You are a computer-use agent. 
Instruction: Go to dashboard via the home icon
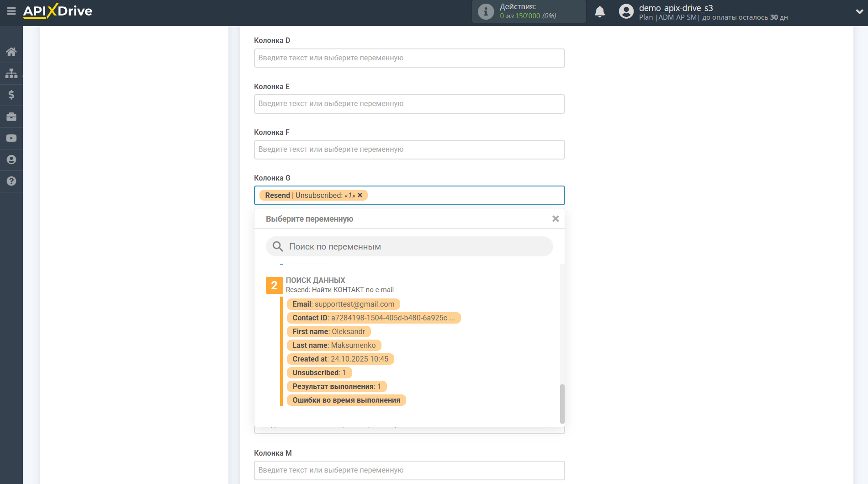11,52
